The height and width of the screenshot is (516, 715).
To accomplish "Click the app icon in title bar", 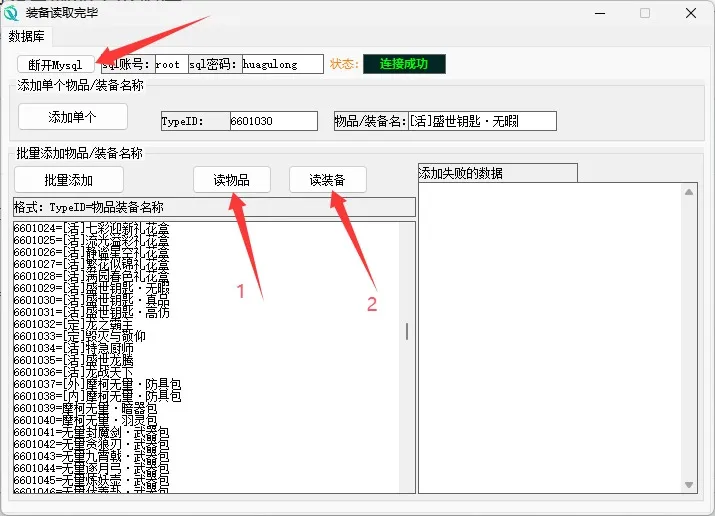I will tap(11, 13).
